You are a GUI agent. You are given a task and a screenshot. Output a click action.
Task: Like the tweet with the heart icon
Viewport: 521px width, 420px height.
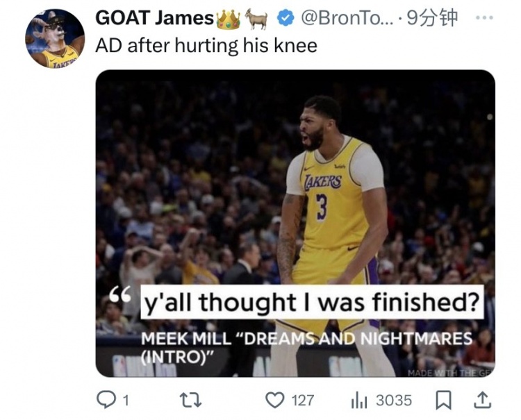(x=276, y=400)
